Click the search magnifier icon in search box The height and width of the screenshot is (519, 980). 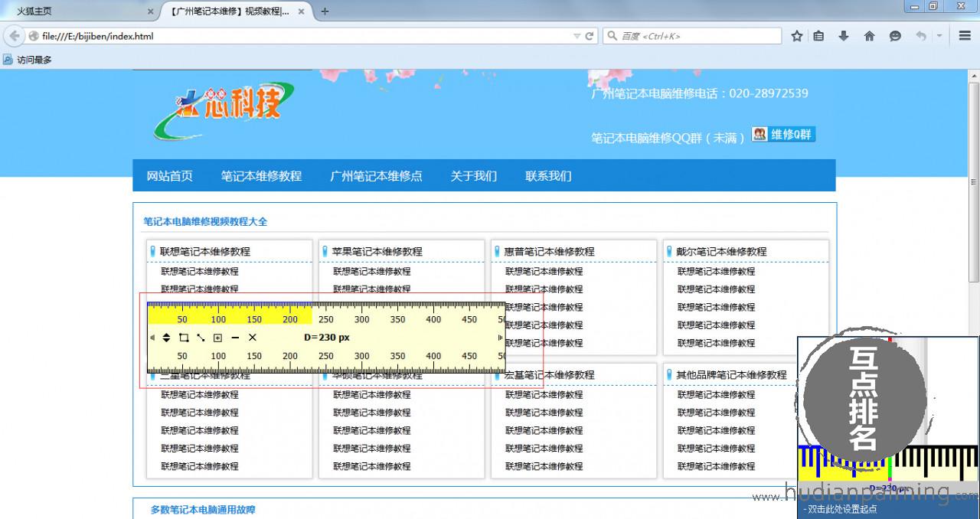click(x=612, y=36)
